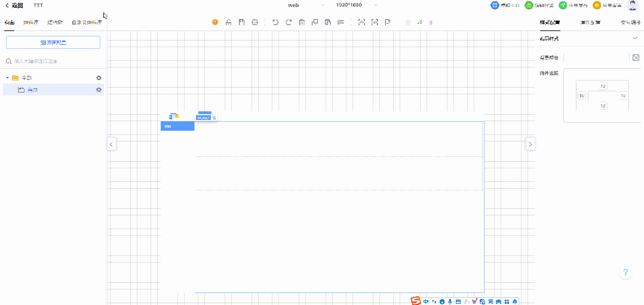Click the lock icon in the toolbar
Viewport: 644px width, 305px height.
point(228,22)
